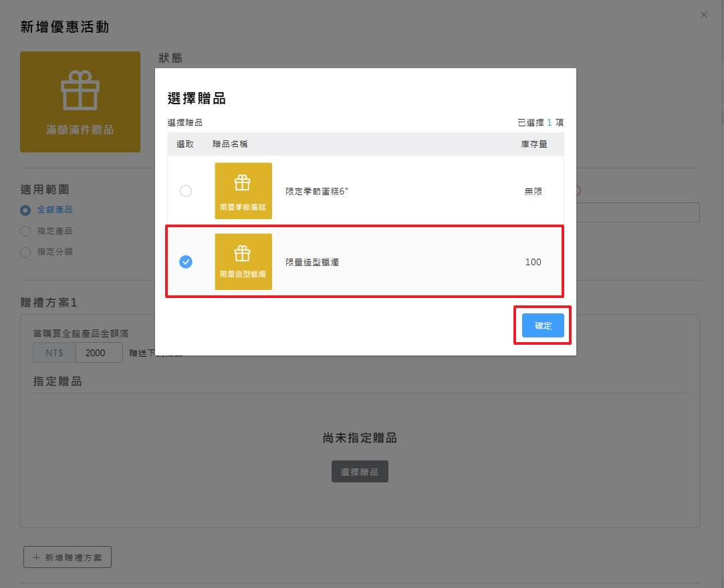Click the 滿額滿件贈品 gift tile
The height and width of the screenshot is (588, 724).
pos(80,102)
